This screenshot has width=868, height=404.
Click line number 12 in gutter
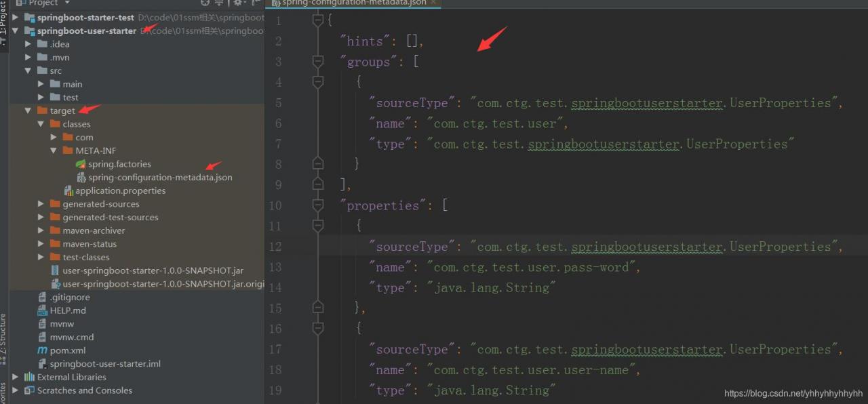point(275,247)
